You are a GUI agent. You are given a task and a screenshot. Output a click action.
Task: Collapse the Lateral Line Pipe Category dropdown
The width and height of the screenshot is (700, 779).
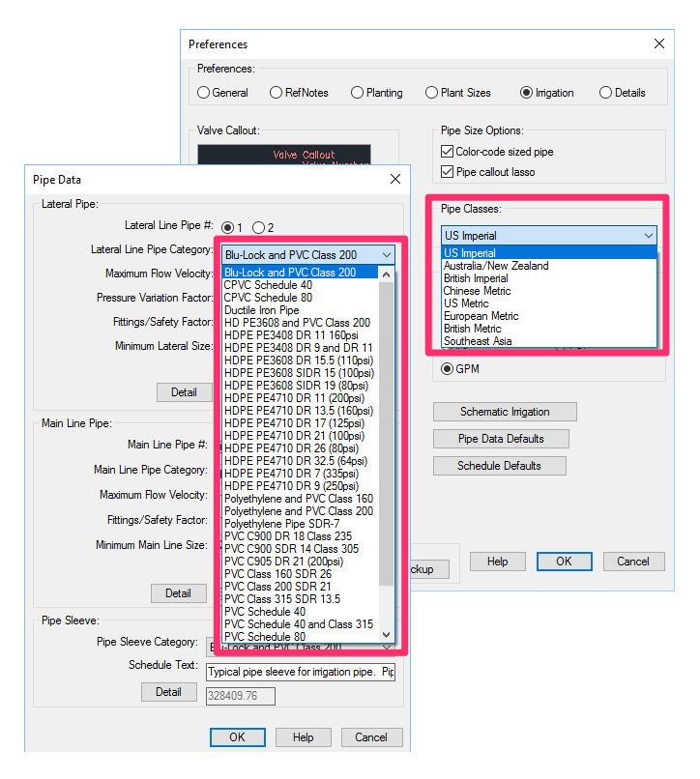click(386, 255)
